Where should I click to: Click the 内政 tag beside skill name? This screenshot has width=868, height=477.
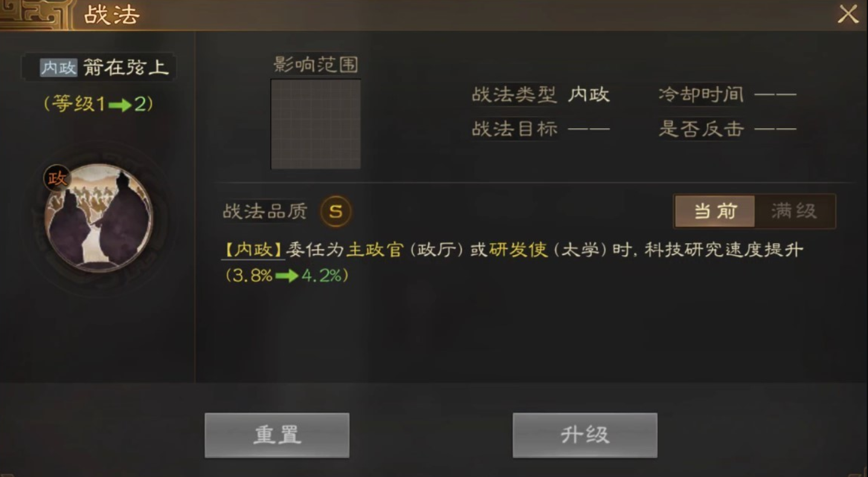[x=59, y=68]
